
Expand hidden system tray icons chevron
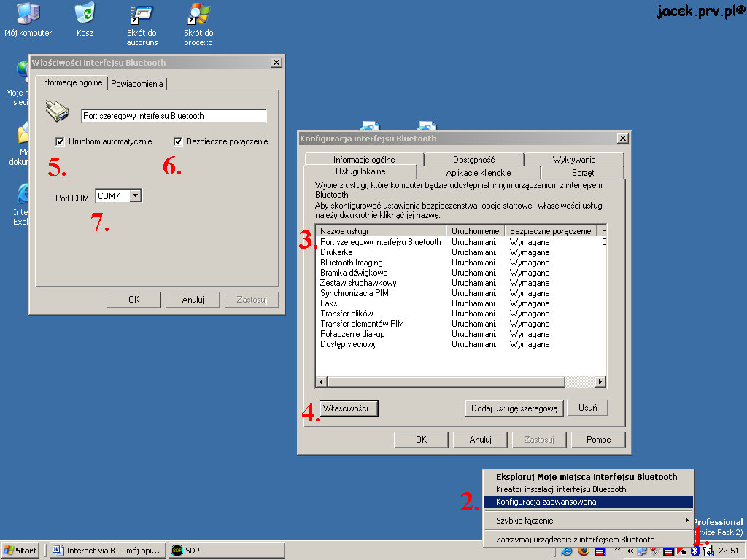pyautogui.click(x=630, y=551)
